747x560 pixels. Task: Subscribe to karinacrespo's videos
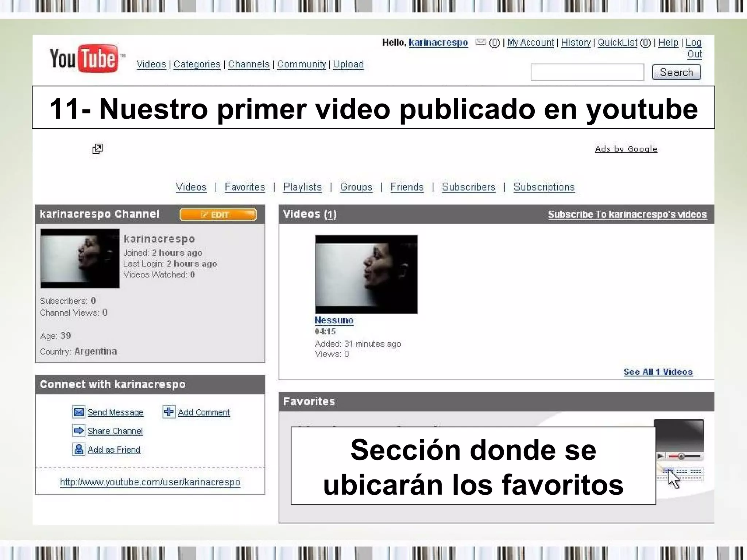(x=627, y=214)
